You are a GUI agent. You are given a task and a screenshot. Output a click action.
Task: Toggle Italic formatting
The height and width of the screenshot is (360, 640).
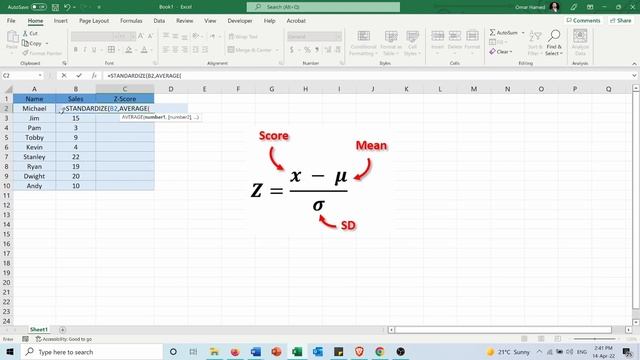coord(85,50)
